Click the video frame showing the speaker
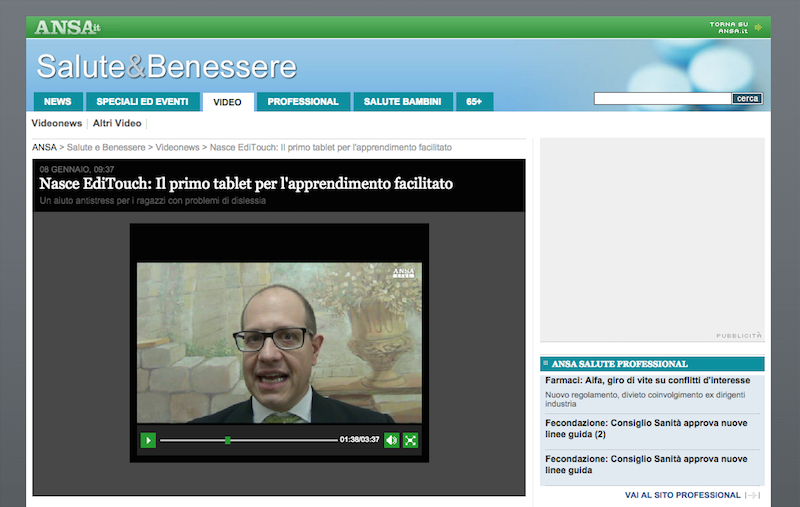This screenshot has width=800, height=507. 279,343
